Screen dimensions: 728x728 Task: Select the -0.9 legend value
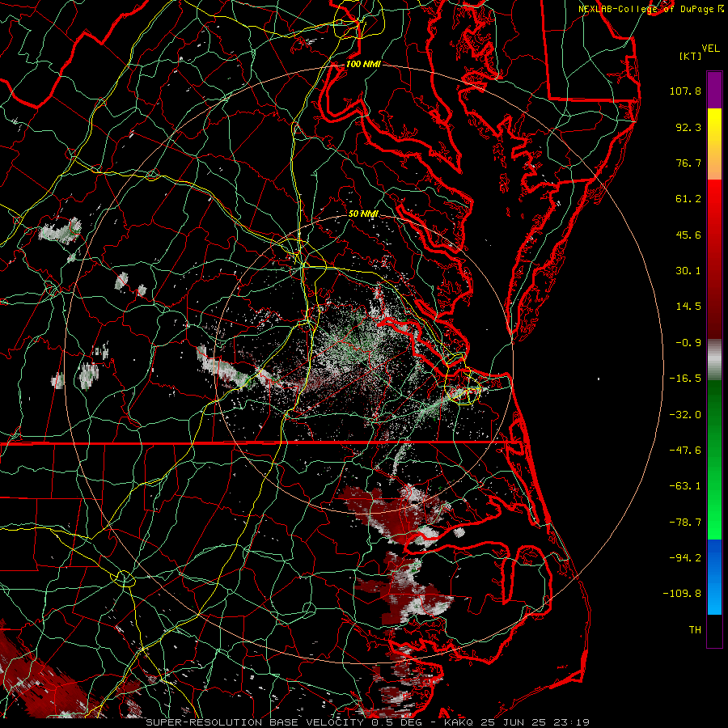pos(688,343)
